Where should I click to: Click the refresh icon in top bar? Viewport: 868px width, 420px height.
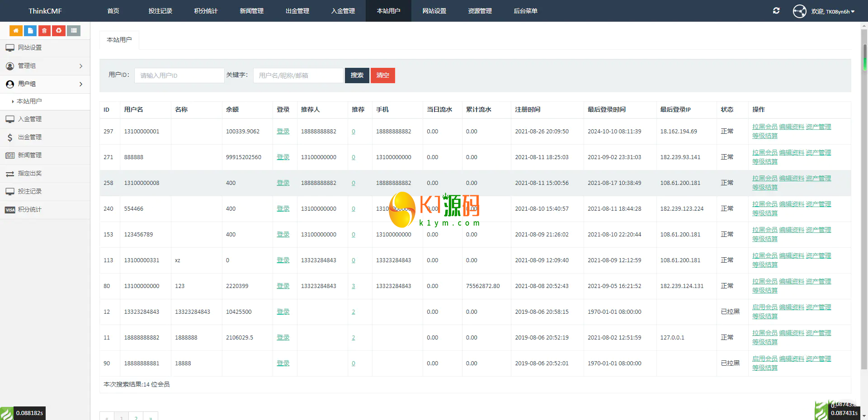[776, 11]
